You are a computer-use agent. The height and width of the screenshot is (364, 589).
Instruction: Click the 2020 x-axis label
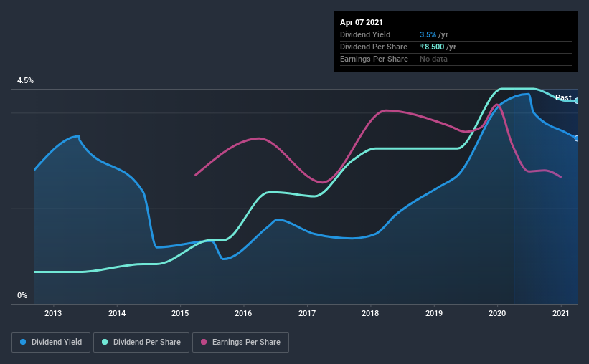click(x=497, y=313)
